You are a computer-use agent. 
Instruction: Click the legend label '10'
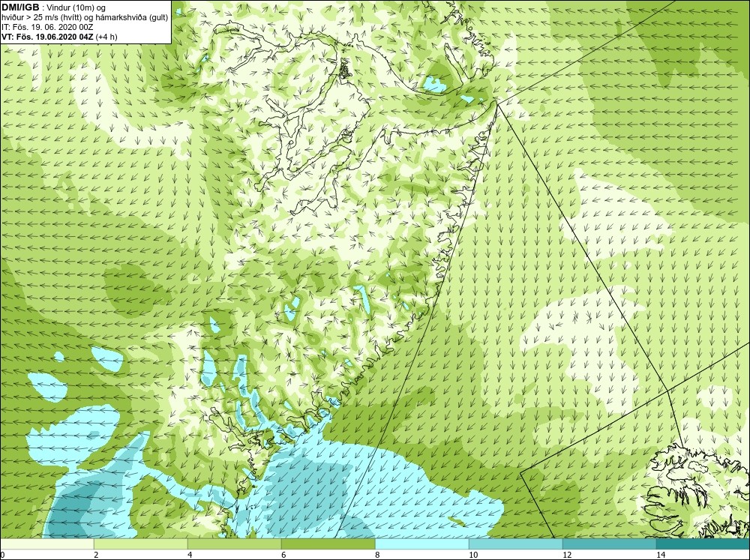click(473, 555)
